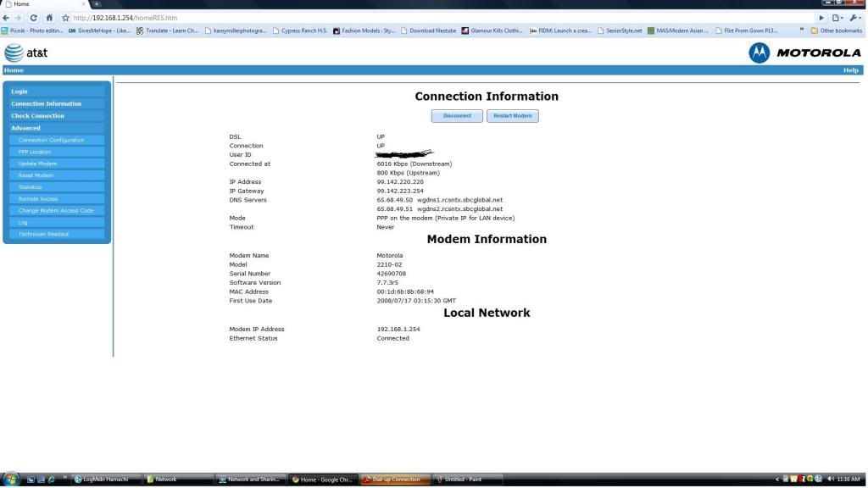Open the Download filestube bookmark

[428, 31]
